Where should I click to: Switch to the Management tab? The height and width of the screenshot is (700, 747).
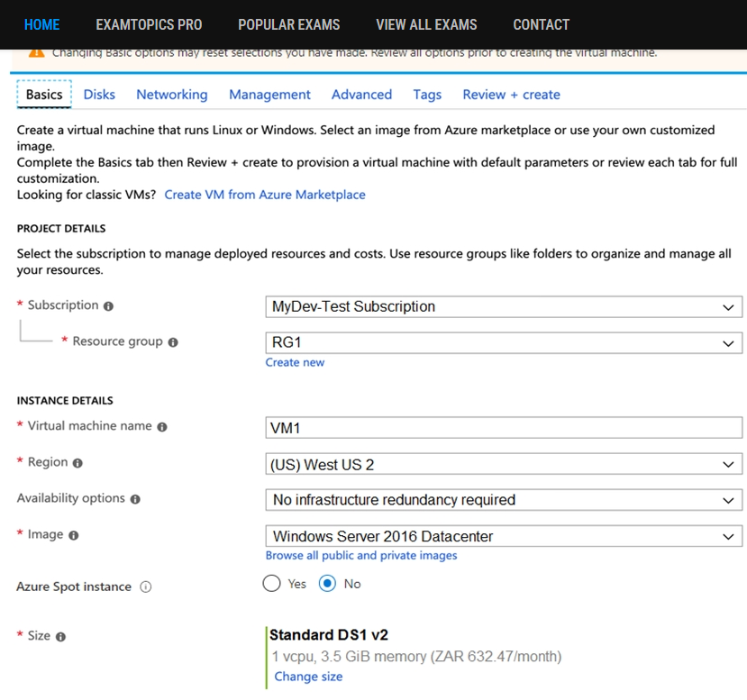[x=269, y=95]
